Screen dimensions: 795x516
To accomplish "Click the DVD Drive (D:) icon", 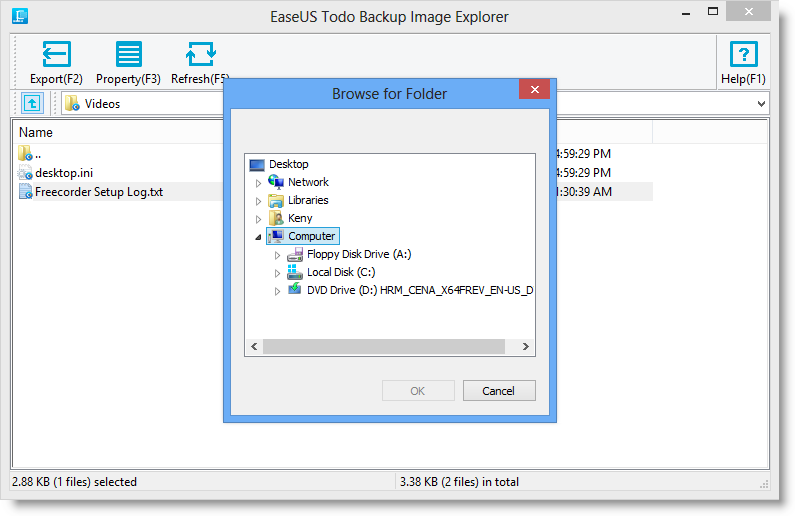I will (295, 289).
